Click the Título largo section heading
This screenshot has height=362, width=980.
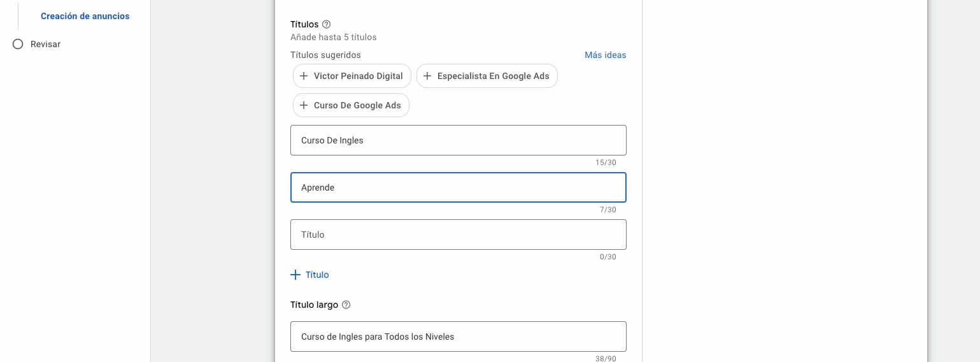coord(314,305)
